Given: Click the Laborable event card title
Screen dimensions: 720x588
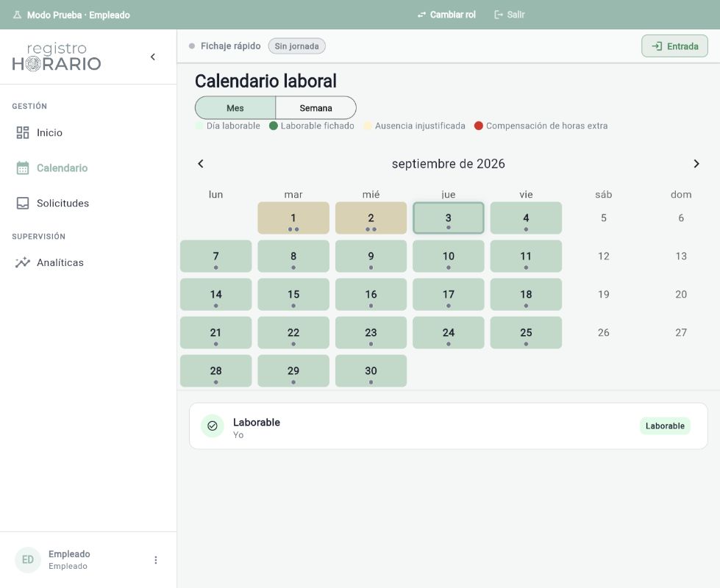Looking at the screenshot, I should [256, 423].
